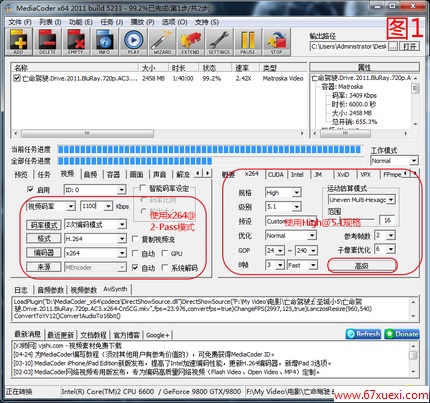The height and width of the screenshot is (403, 430).
Task: Launch the WIZARD toolbar icon
Action: (x=162, y=42)
